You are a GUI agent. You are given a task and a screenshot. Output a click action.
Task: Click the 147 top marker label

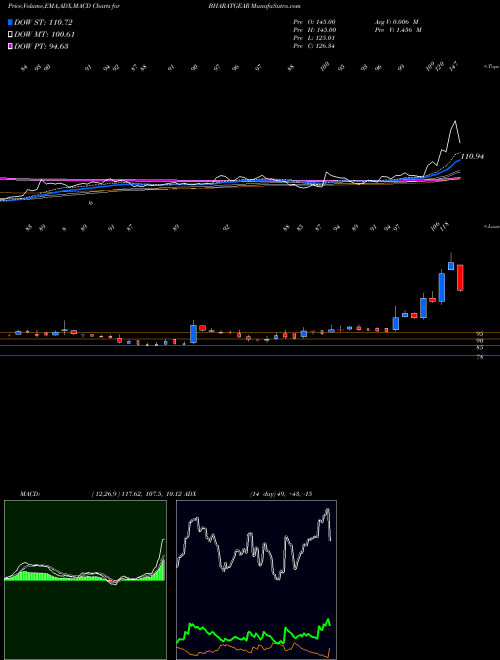point(454,67)
